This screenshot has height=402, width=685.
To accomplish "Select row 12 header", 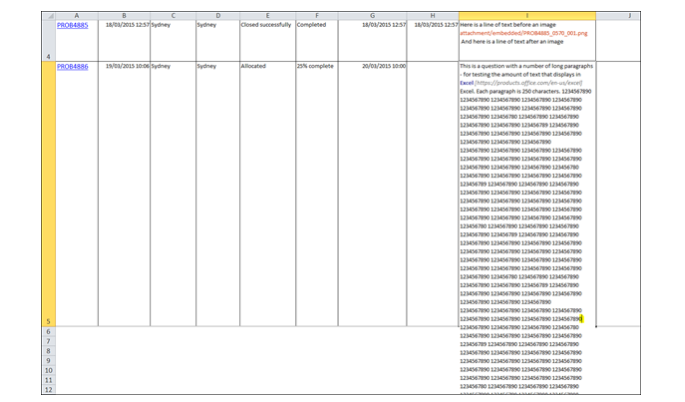I will [x=49, y=389].
